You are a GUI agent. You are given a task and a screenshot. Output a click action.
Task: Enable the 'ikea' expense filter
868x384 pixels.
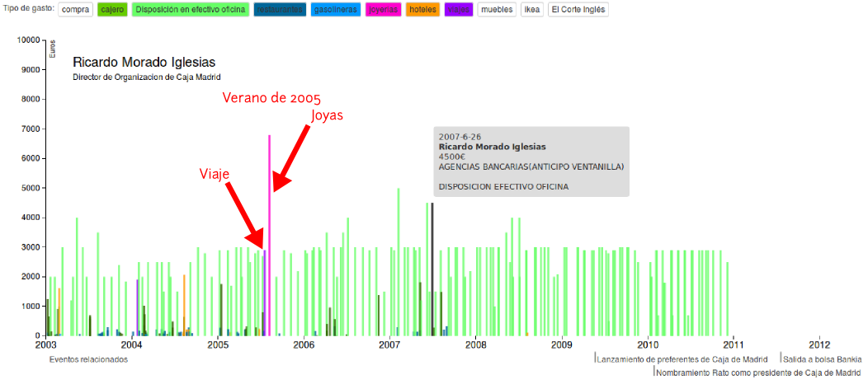pyautogui.click(x=532, y=10)
